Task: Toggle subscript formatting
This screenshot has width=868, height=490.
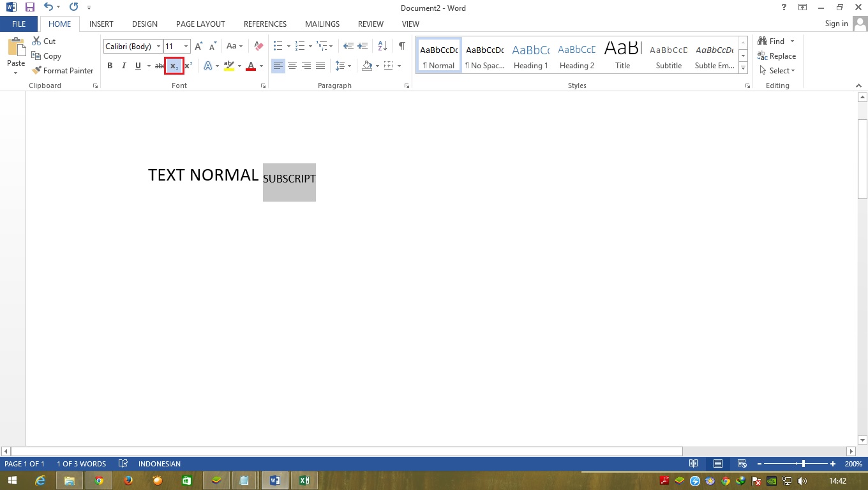Action: pyautogui.click(x=174, y=66)
